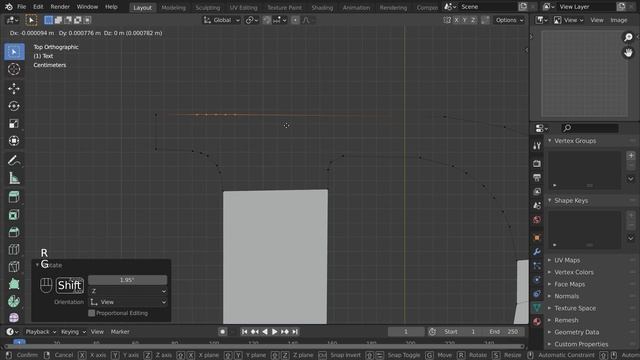Toggle snapping magnet in header
This screenshot has width=640, height=360.
tap(267, 20)
